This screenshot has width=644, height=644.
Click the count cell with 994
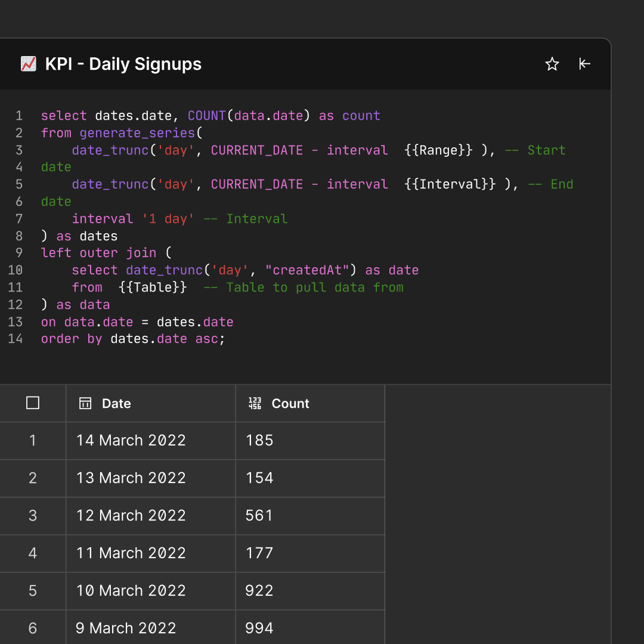(x=310, y=627)
